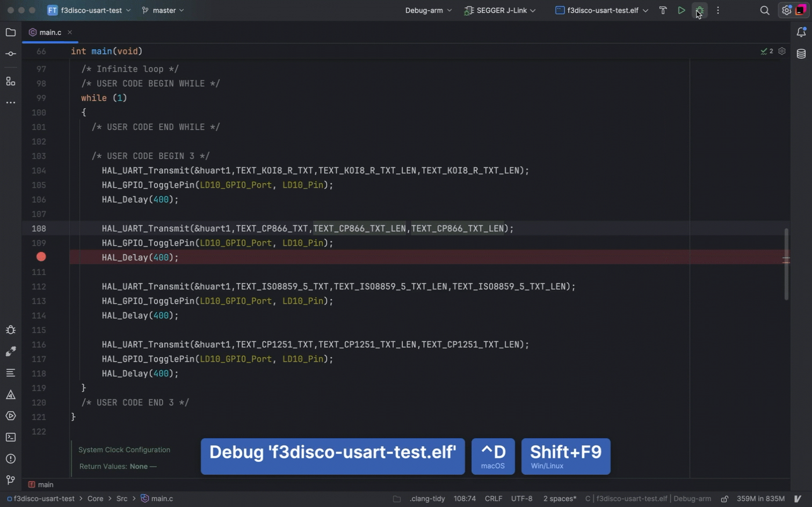Image resolution: width=812 pixels, height=507 pixels.
Task: Open the Notifications bell
Action: coord(801,32)
